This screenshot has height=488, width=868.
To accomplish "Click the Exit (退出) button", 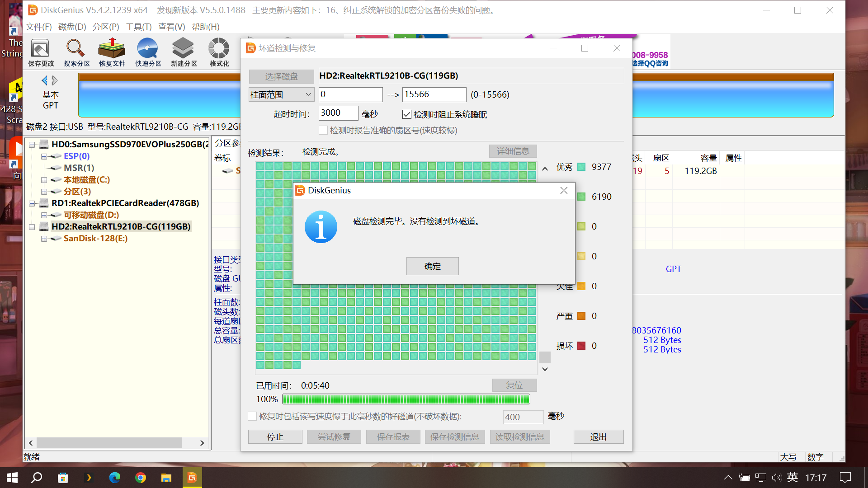I will [599, 437].
